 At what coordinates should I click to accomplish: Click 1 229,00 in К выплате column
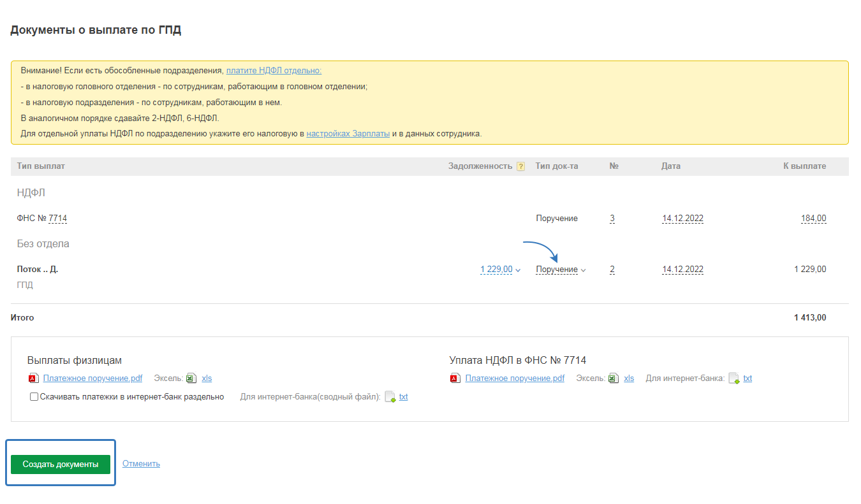810,270
